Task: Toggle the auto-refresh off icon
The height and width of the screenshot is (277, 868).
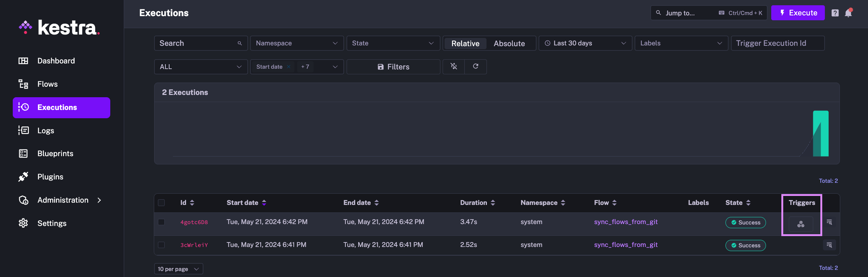Action: pos(454,66)
